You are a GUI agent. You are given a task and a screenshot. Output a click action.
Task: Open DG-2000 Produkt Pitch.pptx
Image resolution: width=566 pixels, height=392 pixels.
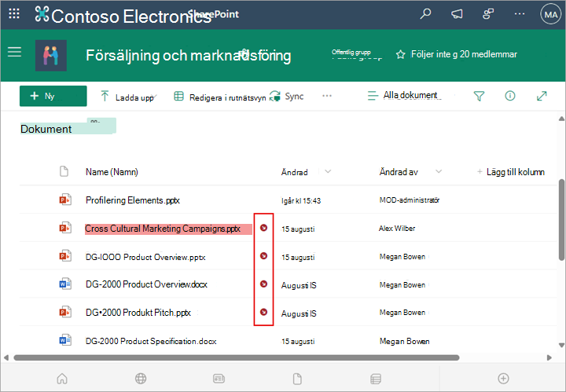point(138,313)
